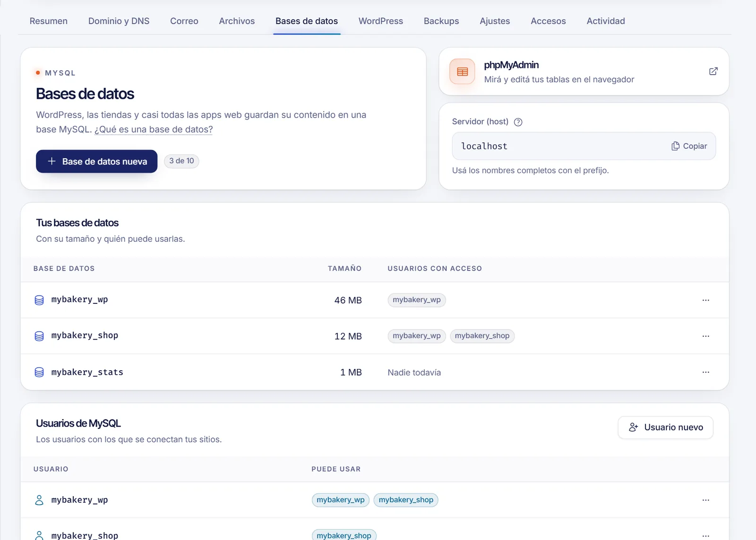
Task: Create a new database with Base de datos nueva
Action: click(x=96, y=161)
